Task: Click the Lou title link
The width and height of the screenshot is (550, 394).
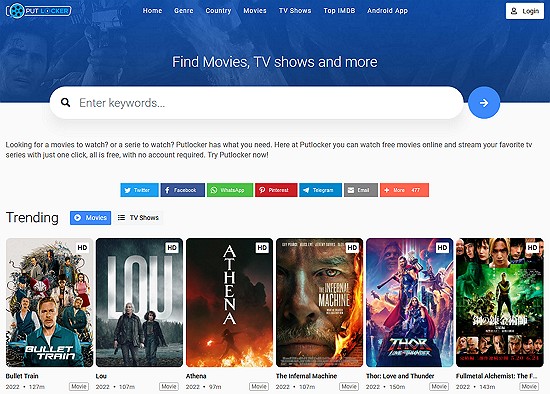Action: pos(101,376)
